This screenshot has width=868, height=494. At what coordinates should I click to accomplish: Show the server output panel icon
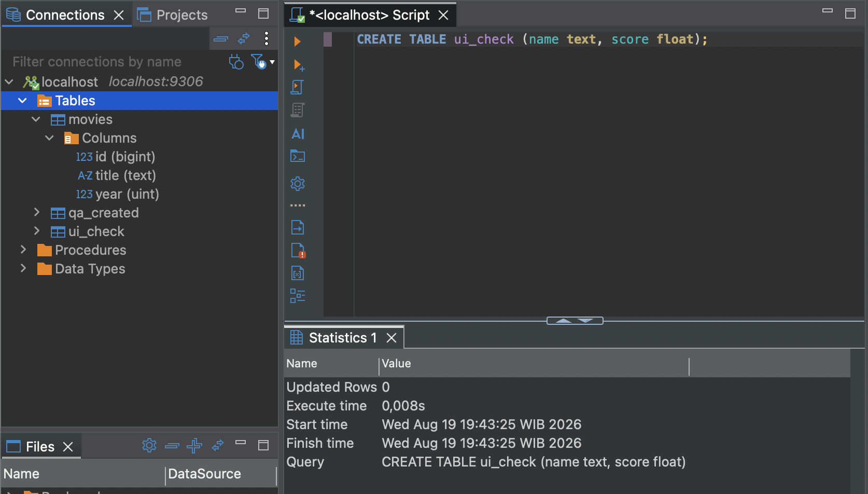click(x=298, y=227)
